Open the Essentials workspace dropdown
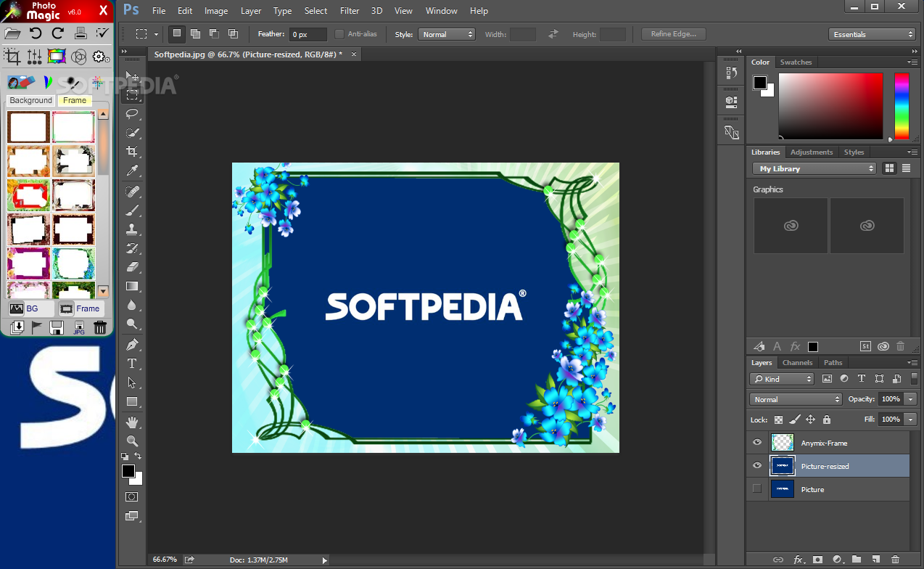924x569 pixels. tap(872, 34)
